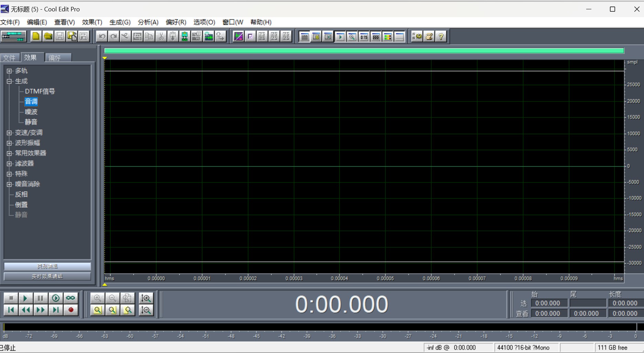Click the red Record button
This screenshot has height=353, width=644.
point(71,310)
